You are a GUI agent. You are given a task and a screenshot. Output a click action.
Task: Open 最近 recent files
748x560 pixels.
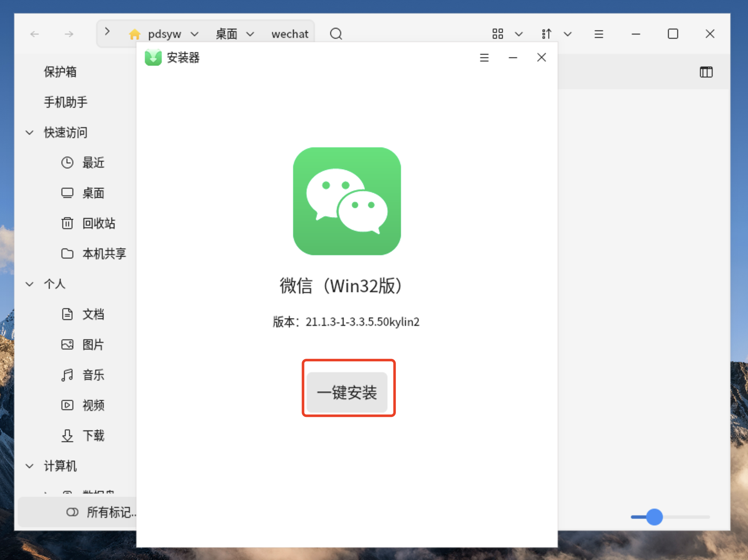click(x=93, y=163)
